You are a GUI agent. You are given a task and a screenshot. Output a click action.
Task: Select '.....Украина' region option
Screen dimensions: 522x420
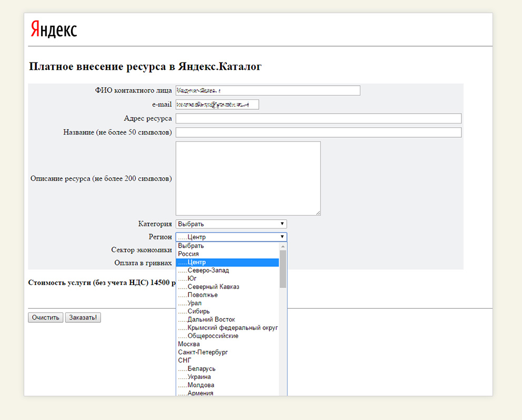point(227,377)
